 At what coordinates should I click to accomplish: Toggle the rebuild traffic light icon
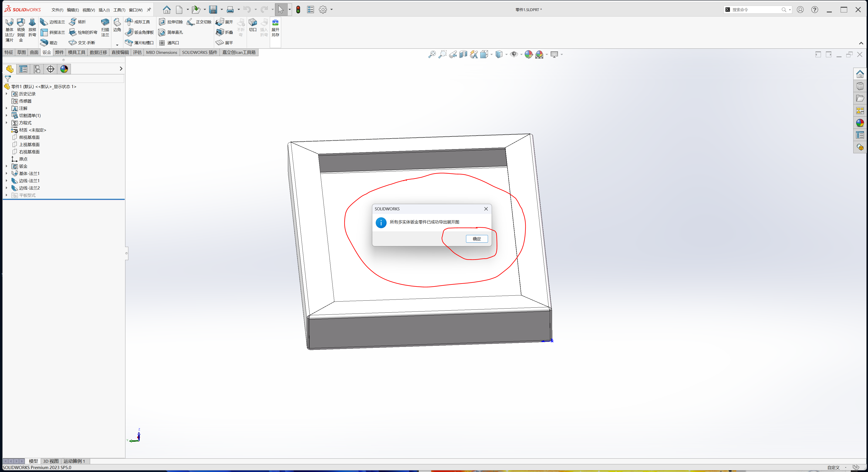[298, 10]
